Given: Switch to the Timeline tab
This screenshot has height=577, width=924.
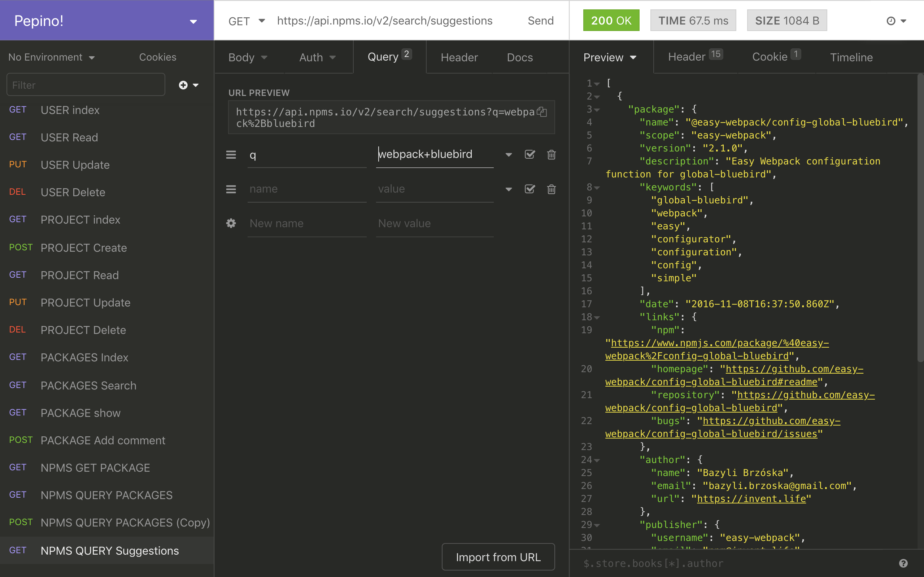Looking at the screenshot, I should (851, 57).
